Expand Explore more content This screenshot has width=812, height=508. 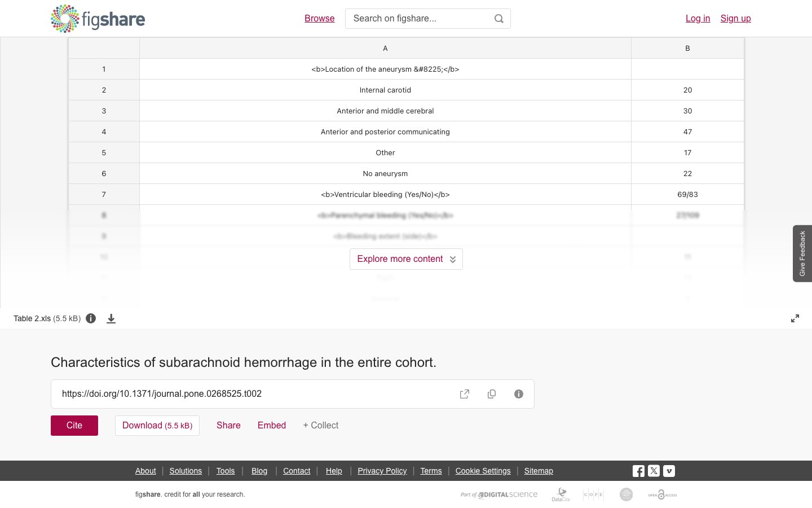click(x=406, y=259)
